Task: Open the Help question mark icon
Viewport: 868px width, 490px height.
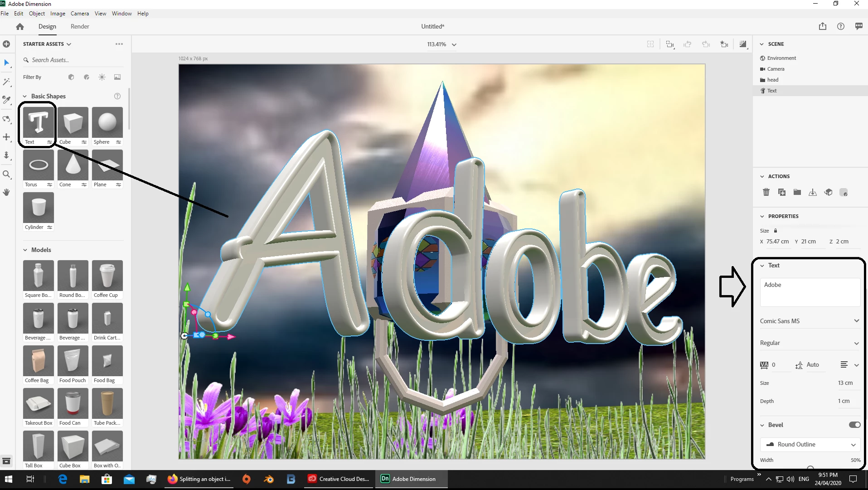Action: pyautogui.click(x=841, y=26)
